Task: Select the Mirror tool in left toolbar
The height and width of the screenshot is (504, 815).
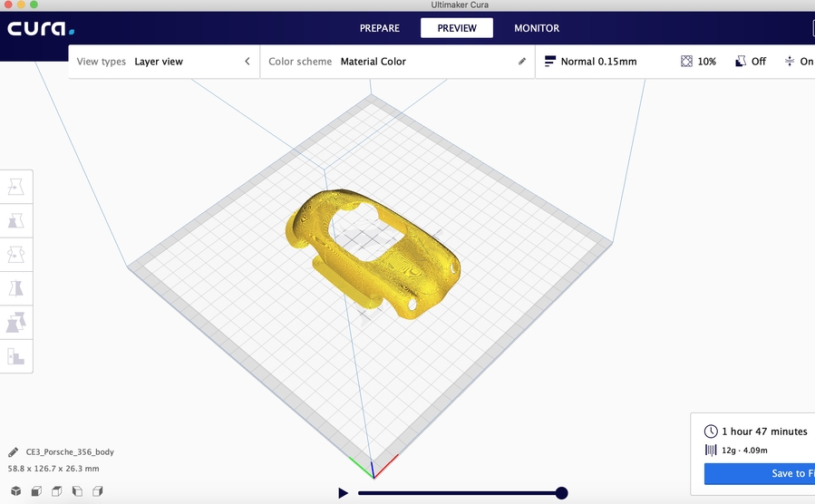Action: click(16, 288)
